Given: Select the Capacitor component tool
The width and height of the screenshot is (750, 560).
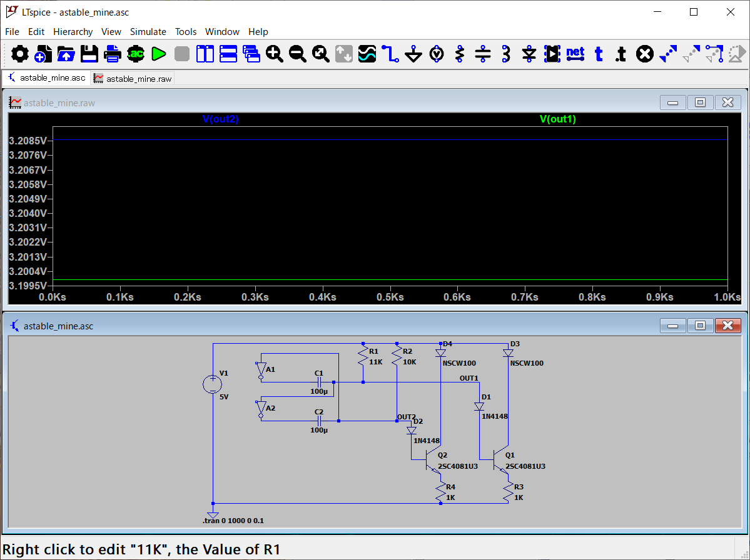Looking at the screenshot, I should (483, 54).
